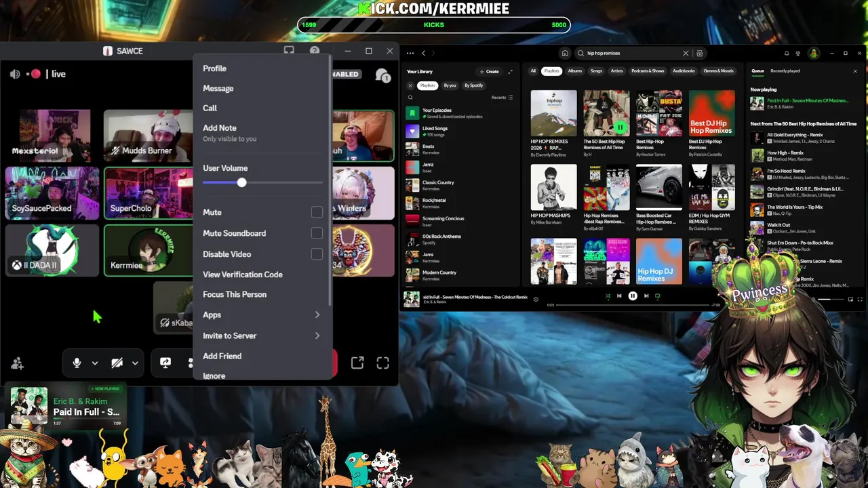Skip to the next Spotify track
This screenshot has height=488, width=868.
646,296
